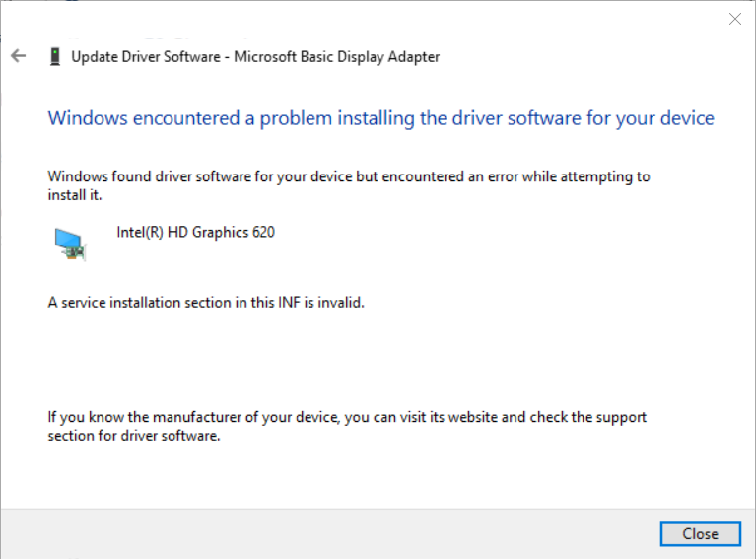The width and height of the screenshot is (756, 559).
Task: Click the "Windows found driver software" line
Action: [349, 176]
